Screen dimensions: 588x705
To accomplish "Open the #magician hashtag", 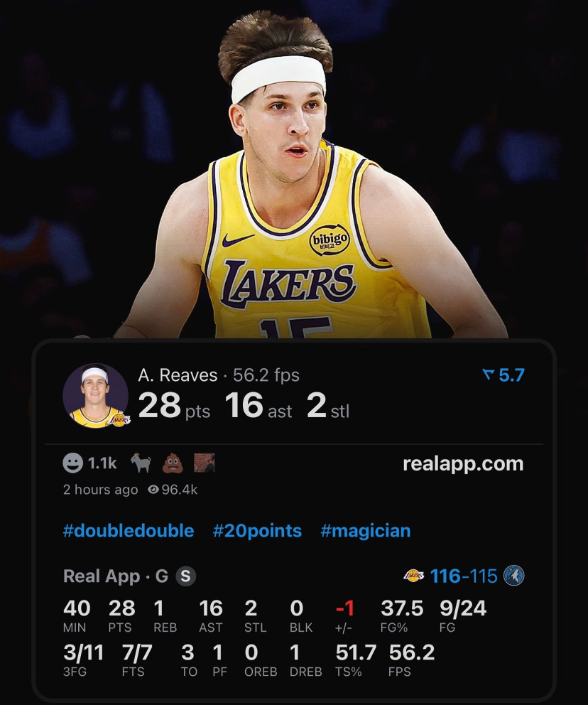I will tap(366, 531).
